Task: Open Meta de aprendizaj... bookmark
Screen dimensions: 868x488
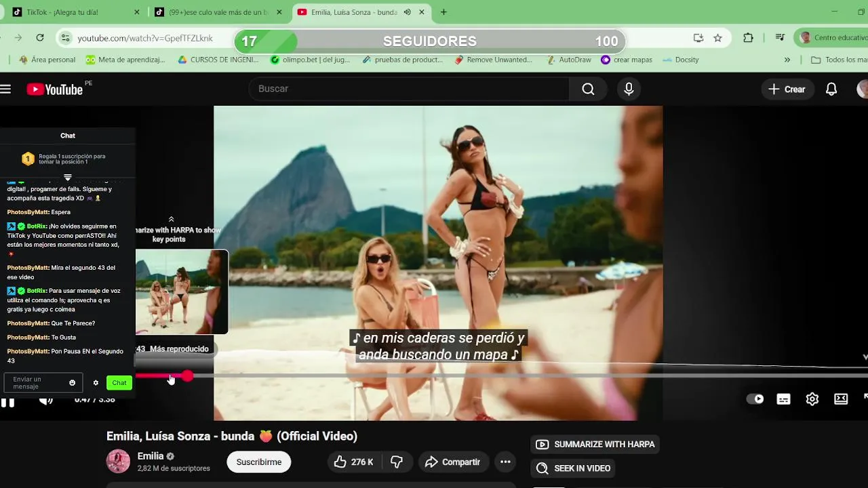Action: click(x=125, y=60)
